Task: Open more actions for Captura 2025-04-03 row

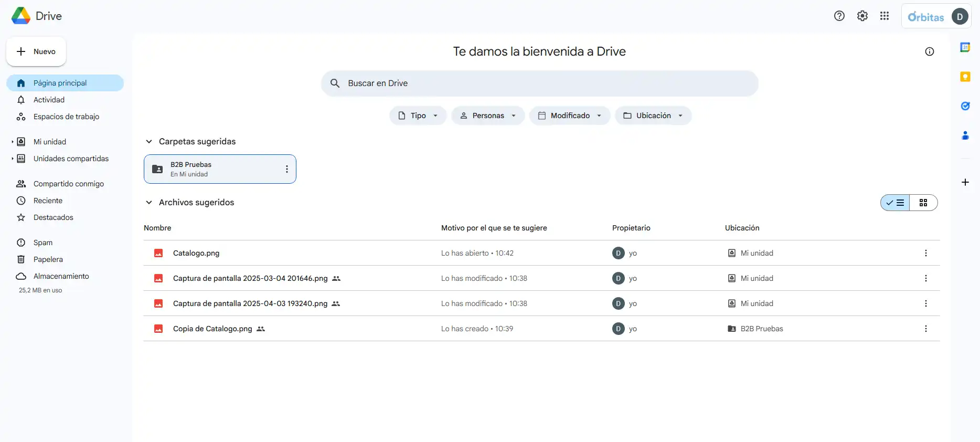Action: click(x=926, y=303)
